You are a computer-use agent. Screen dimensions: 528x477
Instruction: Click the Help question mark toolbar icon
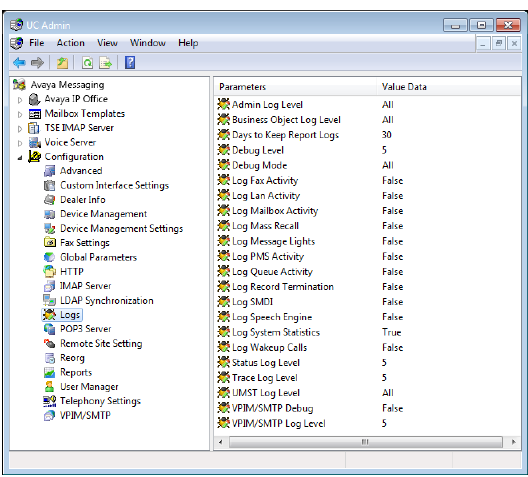(130, 63)
